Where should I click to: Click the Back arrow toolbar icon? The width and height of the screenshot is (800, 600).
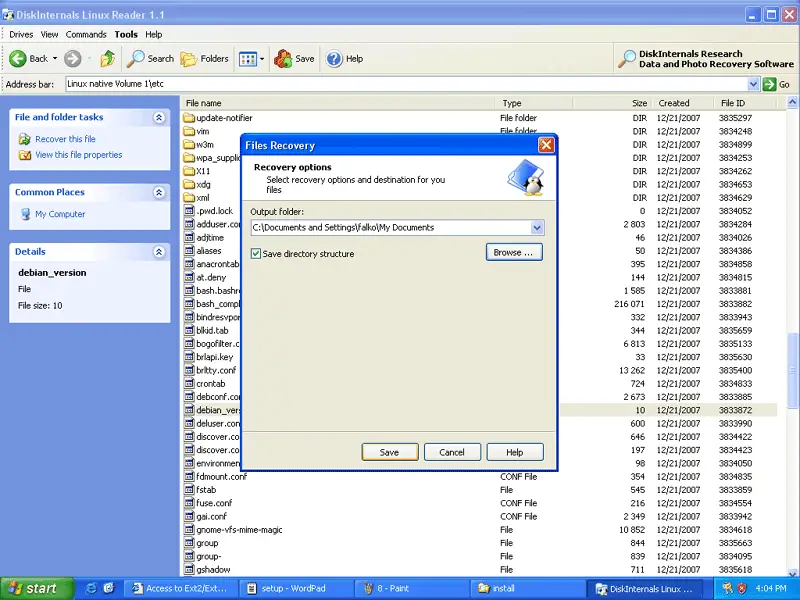point(18,59)
